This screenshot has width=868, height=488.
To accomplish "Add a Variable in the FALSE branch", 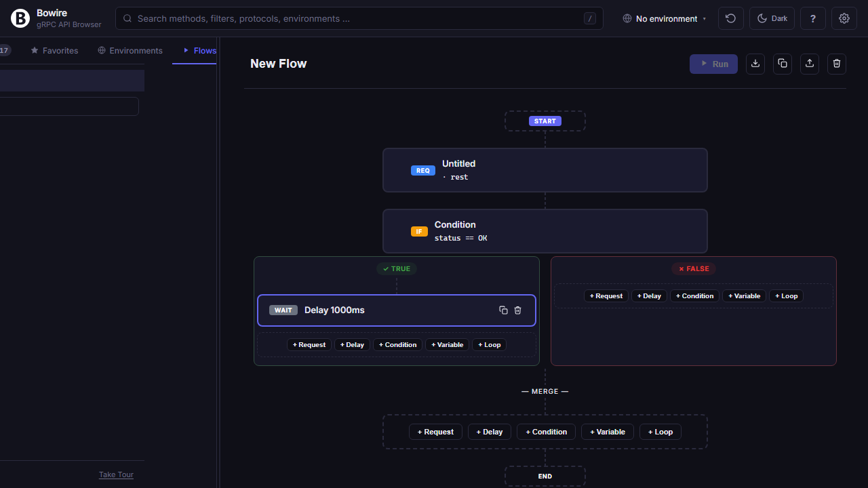I will coord(745,296).
